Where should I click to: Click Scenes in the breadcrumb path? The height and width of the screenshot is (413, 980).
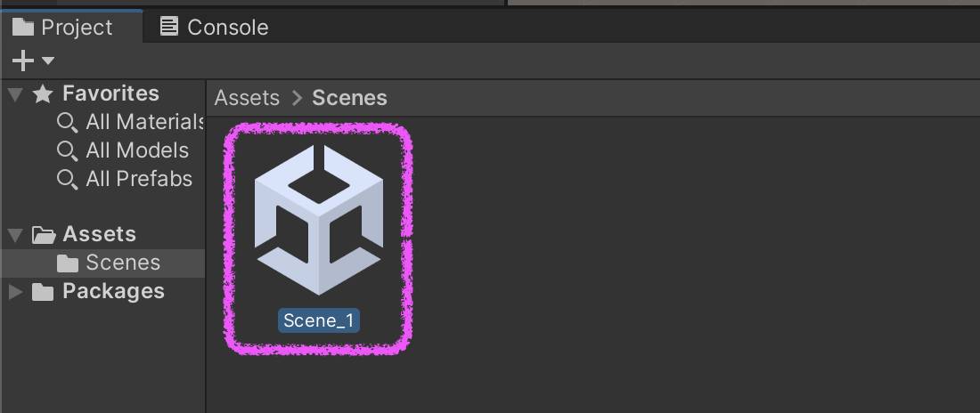pos(349,98)
